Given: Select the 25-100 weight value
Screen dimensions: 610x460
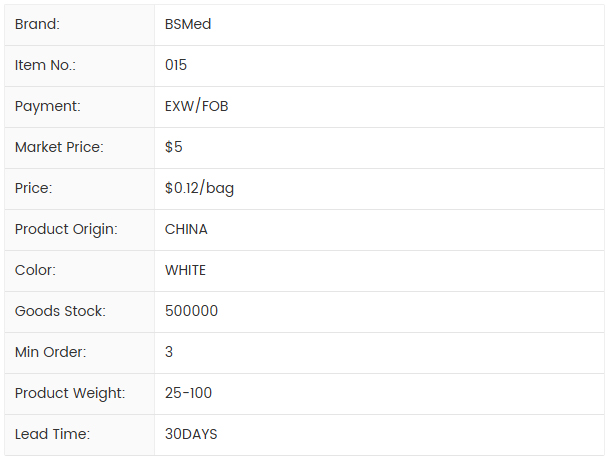Looking at the screenshot, I should tap(188, 393).
